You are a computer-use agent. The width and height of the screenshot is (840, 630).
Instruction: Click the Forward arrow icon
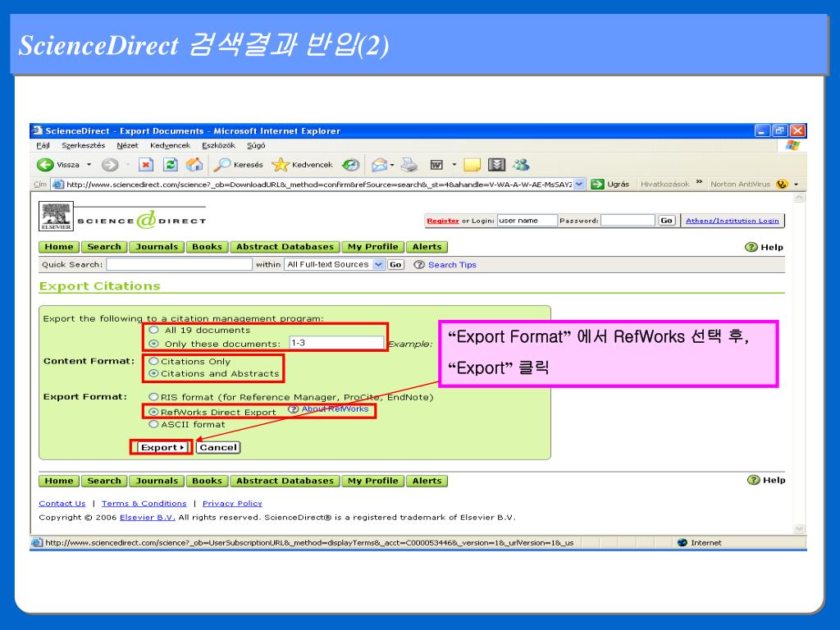(110, 164)
